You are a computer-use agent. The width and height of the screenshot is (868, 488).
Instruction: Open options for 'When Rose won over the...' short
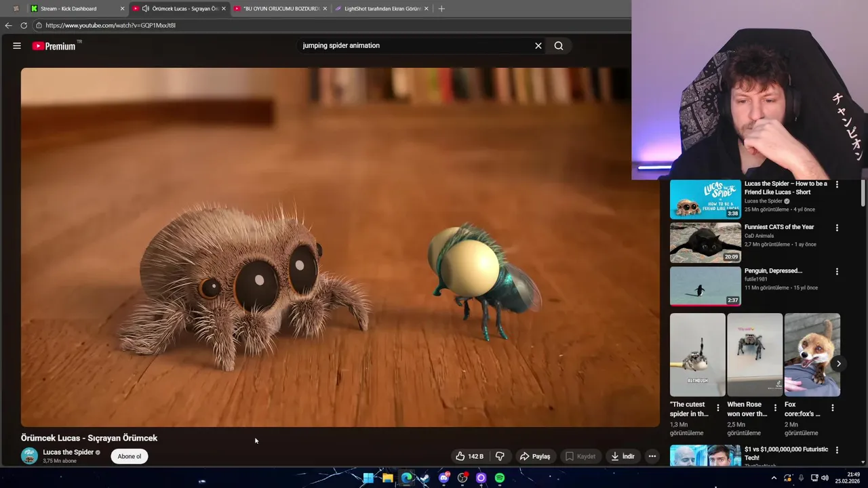tap(775, 408)
